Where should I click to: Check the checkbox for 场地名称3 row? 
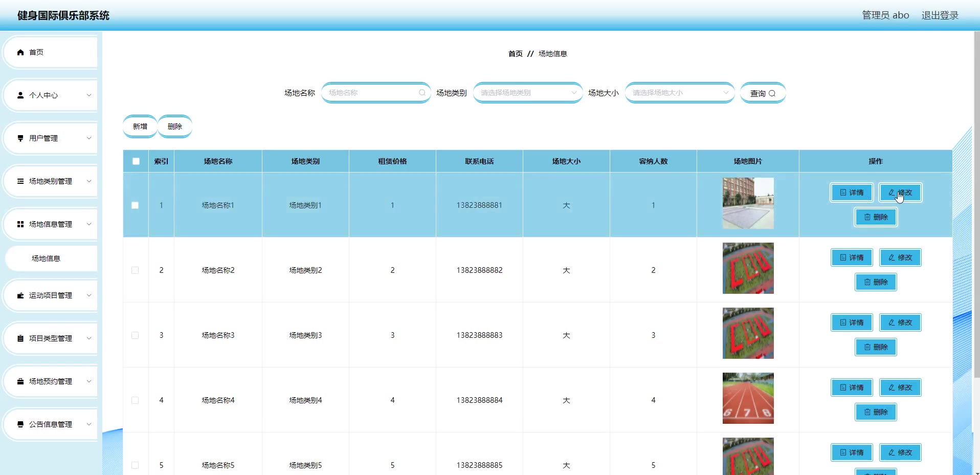coord(135,335)
